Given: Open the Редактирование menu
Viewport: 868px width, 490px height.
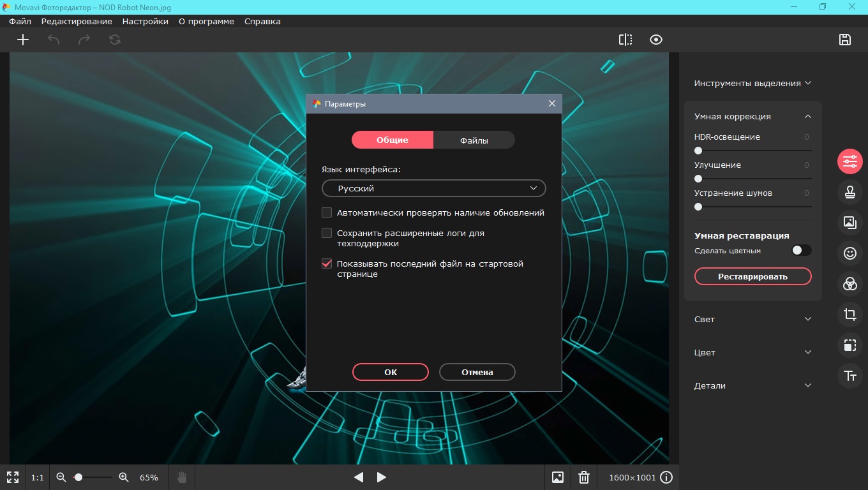Looking at the screenshot, I should (x=77, y=21).
